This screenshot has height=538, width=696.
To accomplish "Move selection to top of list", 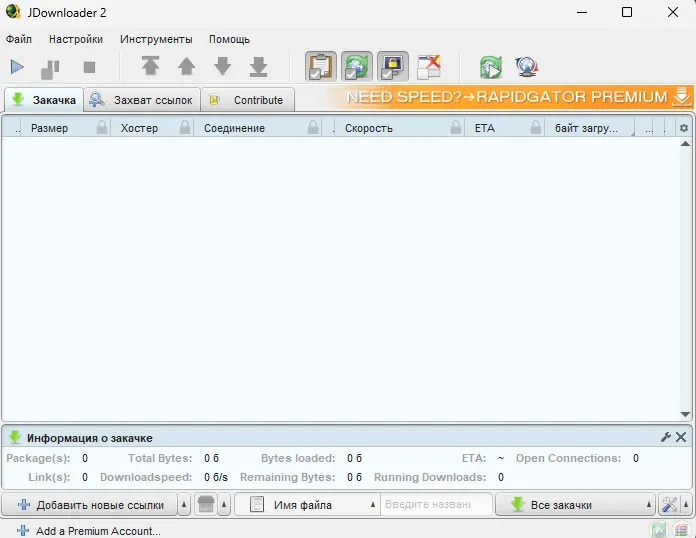I will (150, 67).
